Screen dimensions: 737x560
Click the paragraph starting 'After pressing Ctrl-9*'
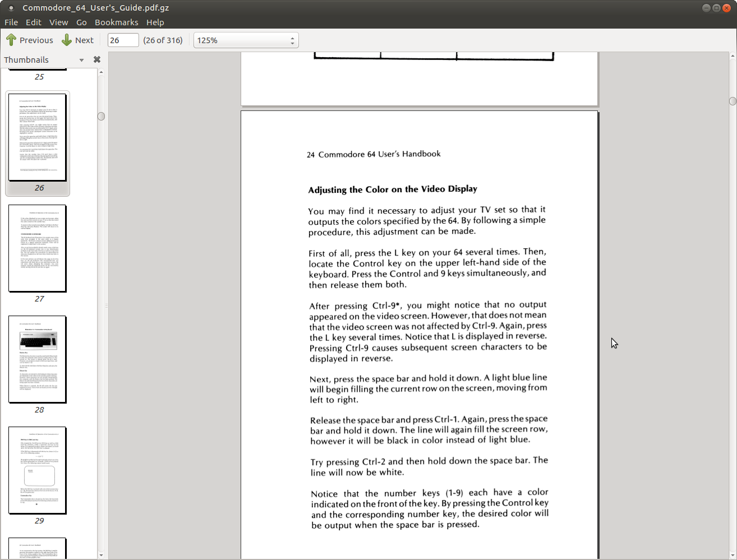(428, 331)
